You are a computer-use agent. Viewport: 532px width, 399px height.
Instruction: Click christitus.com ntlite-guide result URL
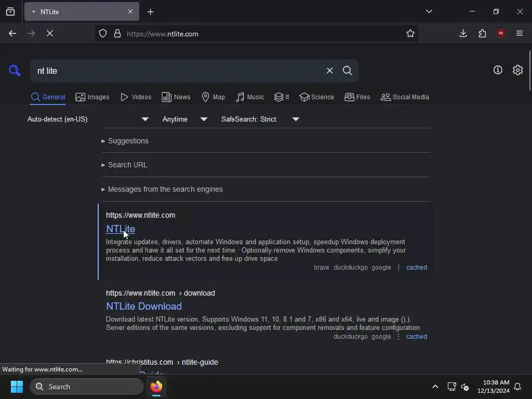[162, 362]
